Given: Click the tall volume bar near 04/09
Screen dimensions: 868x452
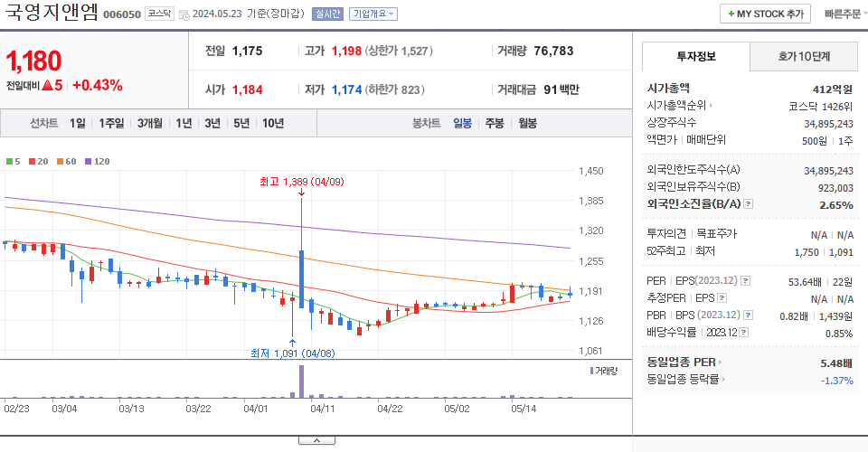Looking at the screenshot, I should click(x=301, y=381).
